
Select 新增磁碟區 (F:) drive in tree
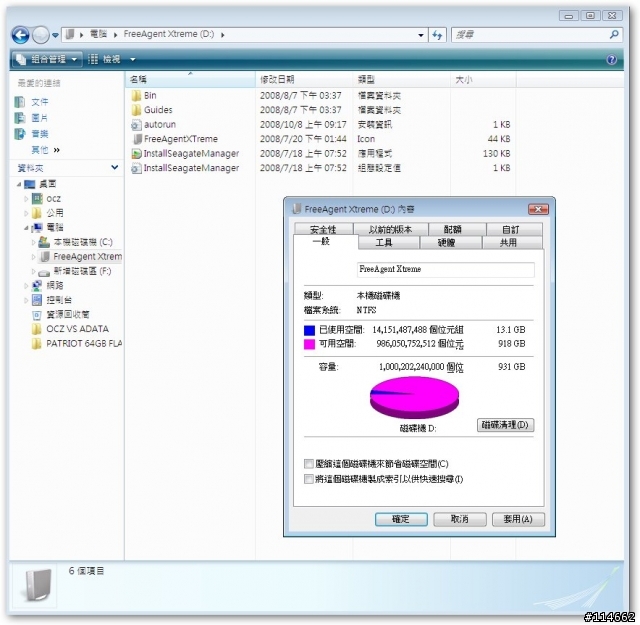(74, 271)
